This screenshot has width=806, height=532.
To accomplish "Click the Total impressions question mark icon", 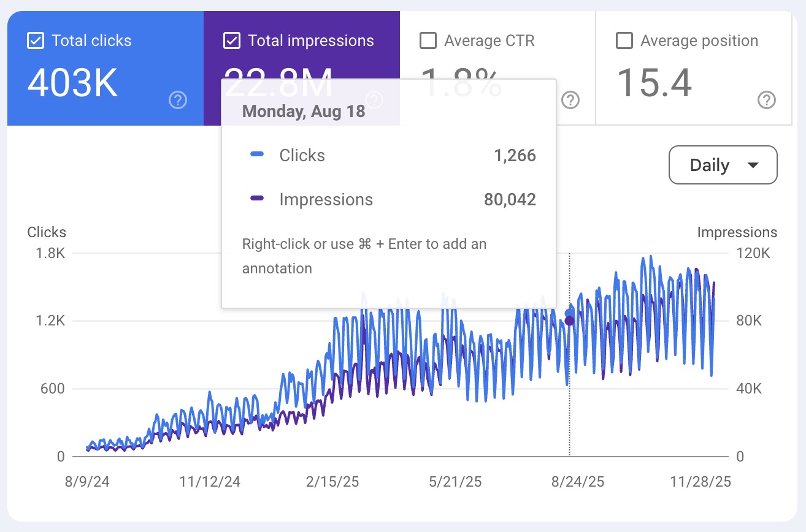I will [374, 100].
